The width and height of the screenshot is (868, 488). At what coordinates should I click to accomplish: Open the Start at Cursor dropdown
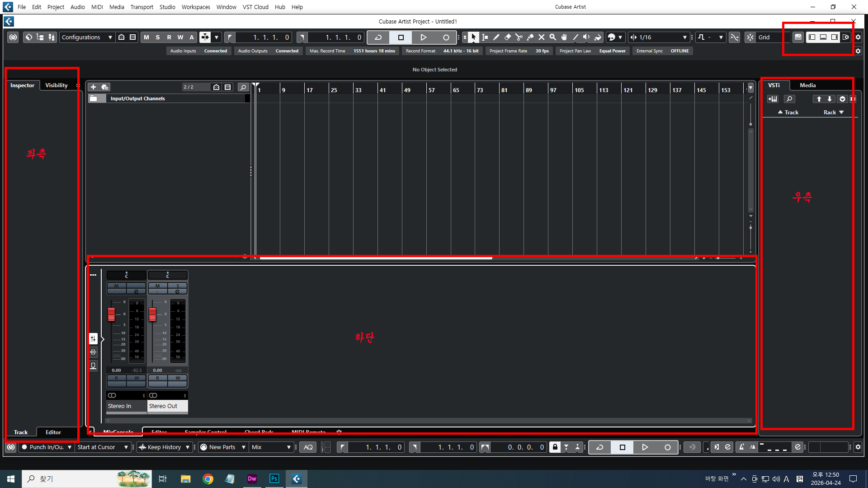103,447
